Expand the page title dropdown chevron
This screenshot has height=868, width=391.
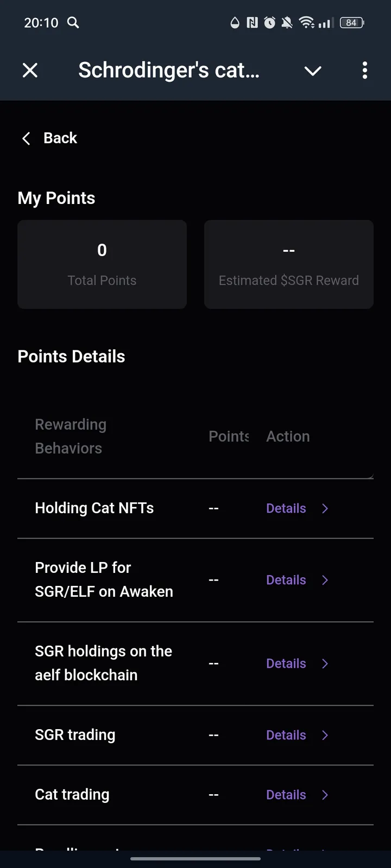(x=313, y=71)
